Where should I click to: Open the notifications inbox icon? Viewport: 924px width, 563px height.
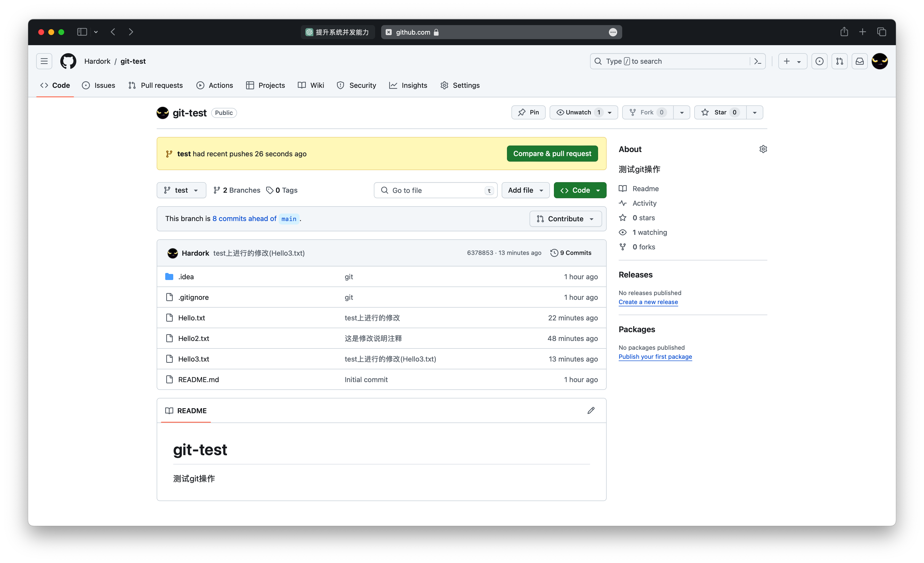[x=859, y=61]
